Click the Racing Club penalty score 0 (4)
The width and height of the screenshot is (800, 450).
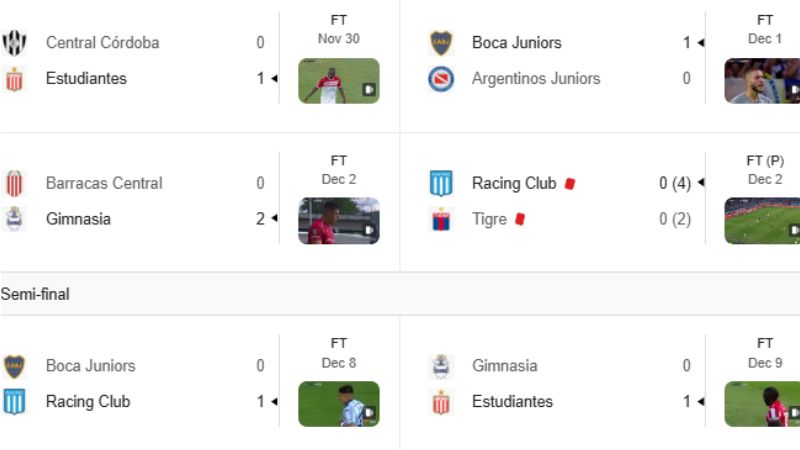[675, 183]
